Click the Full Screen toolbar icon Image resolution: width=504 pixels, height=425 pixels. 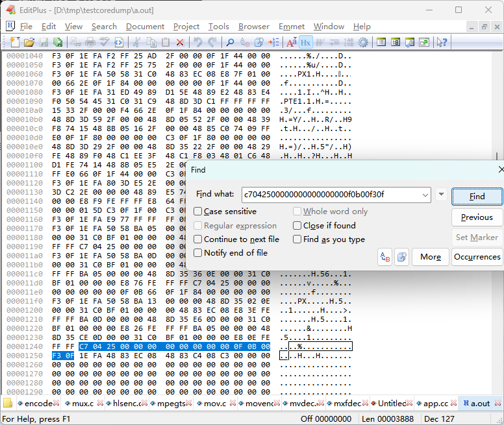pyautogui.click(x=424, y=42)
